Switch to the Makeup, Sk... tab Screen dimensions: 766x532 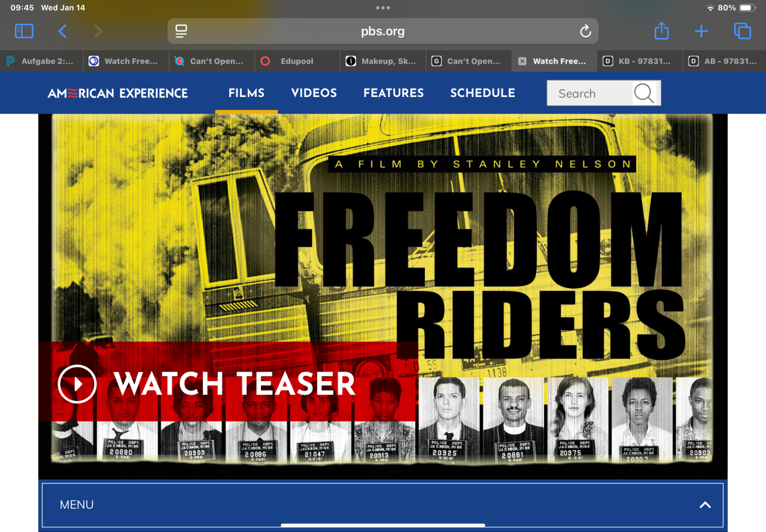[382, 61]
